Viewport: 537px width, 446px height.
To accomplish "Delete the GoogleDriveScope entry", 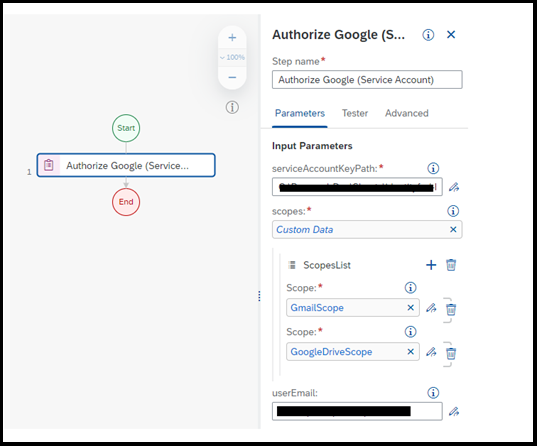I will point(451,353).
